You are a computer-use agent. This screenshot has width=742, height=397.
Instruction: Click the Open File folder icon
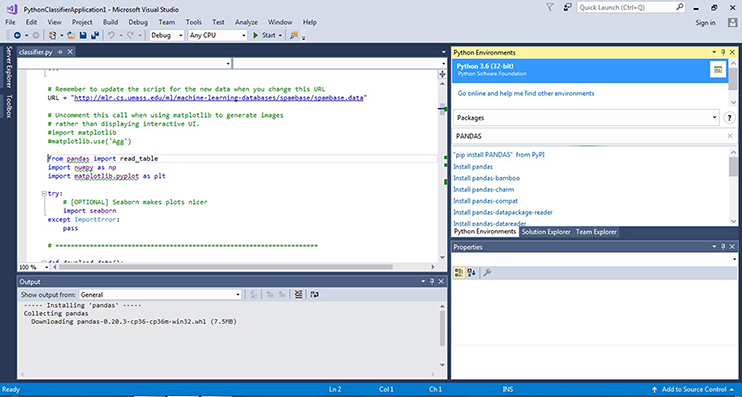pyautogui.click(x=71, y=35)
